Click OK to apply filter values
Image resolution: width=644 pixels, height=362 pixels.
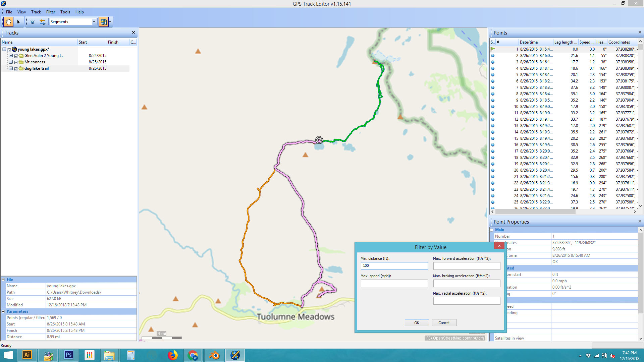417,323
